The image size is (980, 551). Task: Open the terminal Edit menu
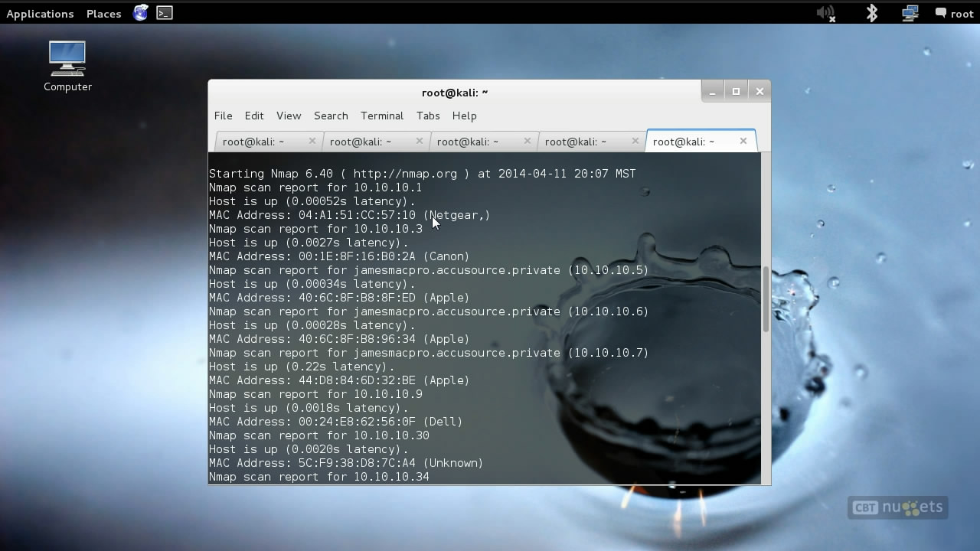(x=254, y=116)
